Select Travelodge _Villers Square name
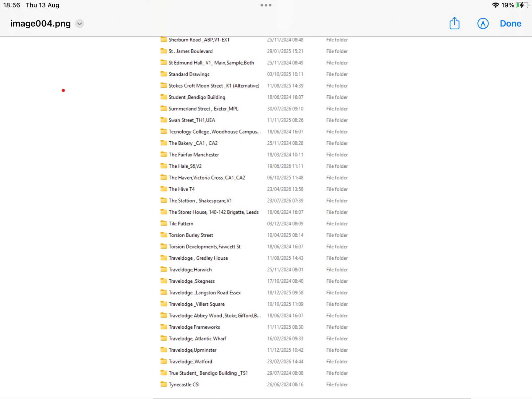 pyautogui.click(x=196, y=304)
